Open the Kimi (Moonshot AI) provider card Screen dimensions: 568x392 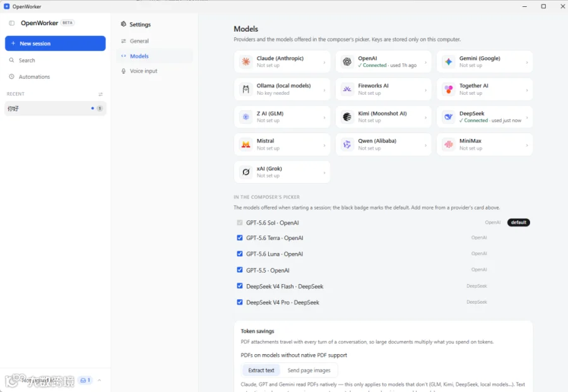[383, 117]
